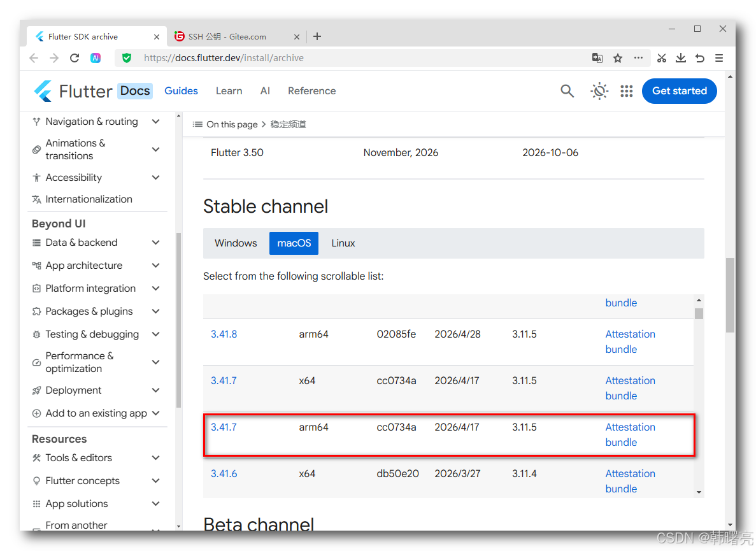Screen dimensions: 756x551
Task: Open the apps grid icon
Action: 626,90
